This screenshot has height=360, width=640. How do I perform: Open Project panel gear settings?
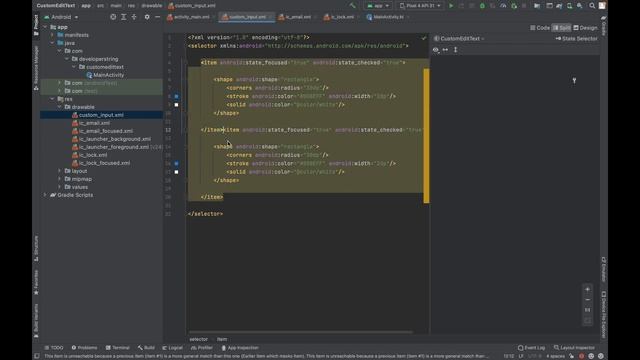click(147, 17)
